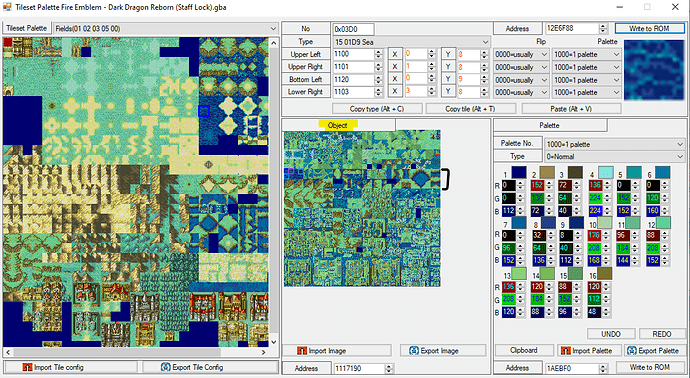
Task: Click the Tileset Palette label button
Action: 27,28
